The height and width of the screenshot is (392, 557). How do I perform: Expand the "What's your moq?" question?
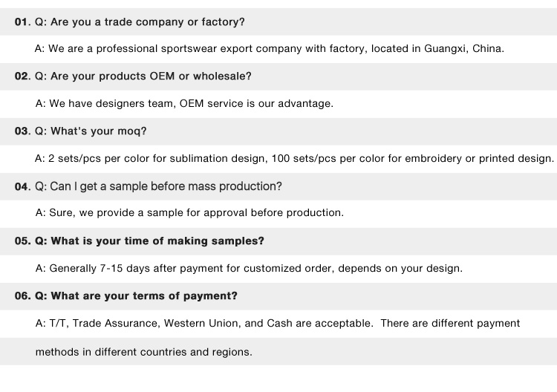pyautogui.click(x=91, y=131)
